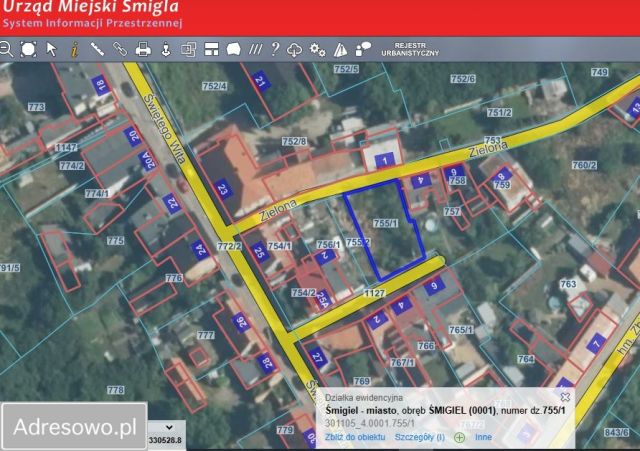Open settings with the gears icon
640x451 pixels.
tap(317, 50)
